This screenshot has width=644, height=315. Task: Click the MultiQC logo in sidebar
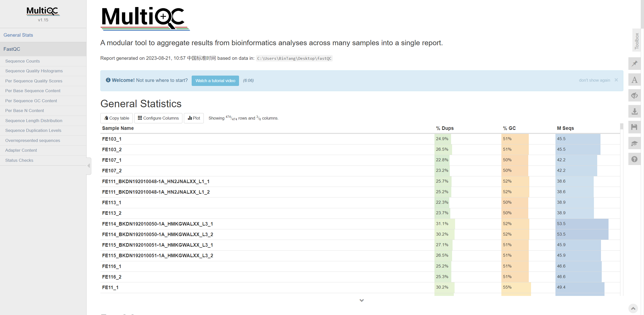[43, 11]
